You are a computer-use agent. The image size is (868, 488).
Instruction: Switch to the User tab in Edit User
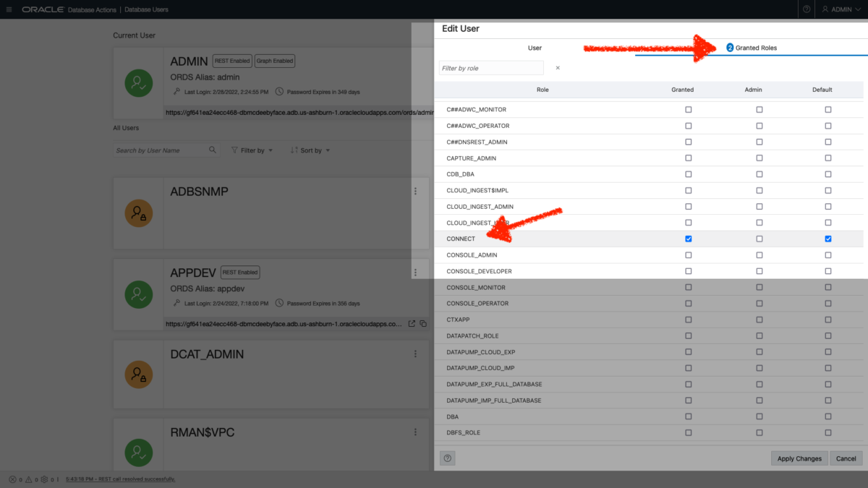point(535,48)
